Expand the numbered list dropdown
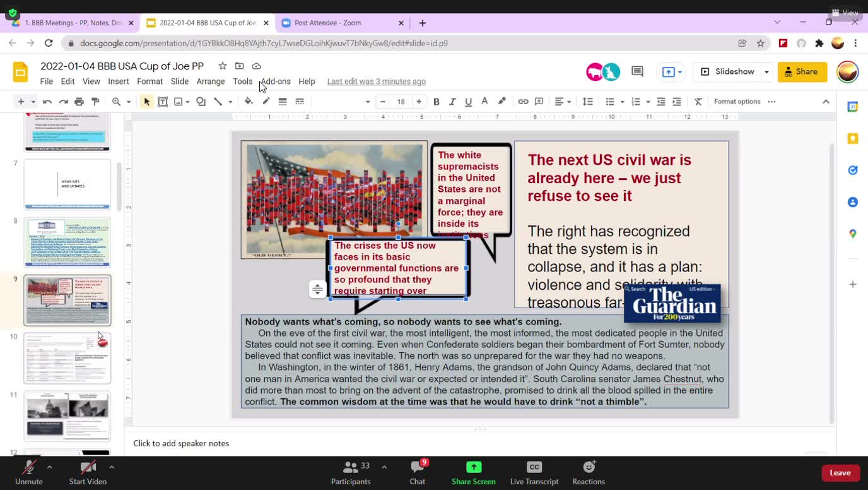Viewport: 868px width, 490px height. tap(648, 102)
